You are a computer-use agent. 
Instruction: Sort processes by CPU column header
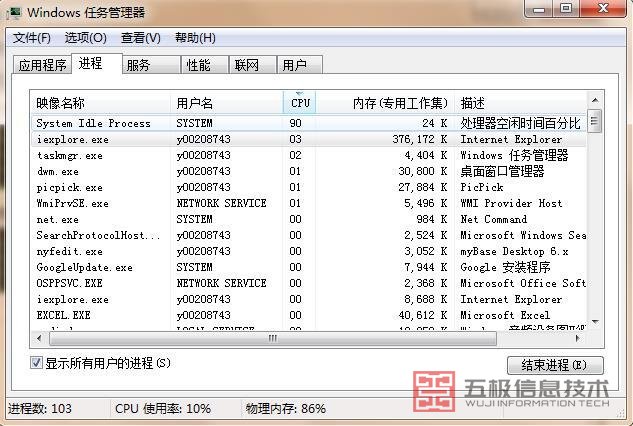pos(300,103)
